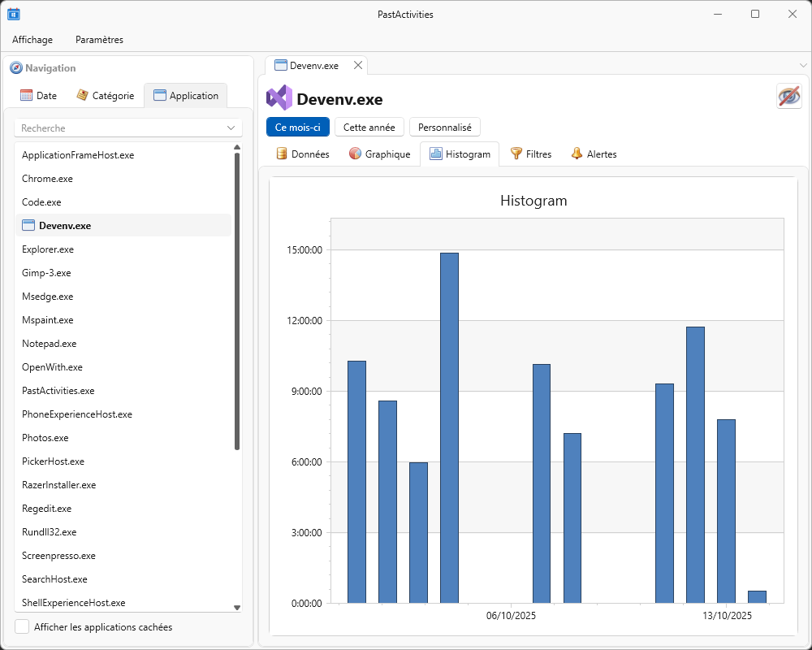Expand the Recherche dropdown arrow
Screen dimensions: 812x650
232,128
